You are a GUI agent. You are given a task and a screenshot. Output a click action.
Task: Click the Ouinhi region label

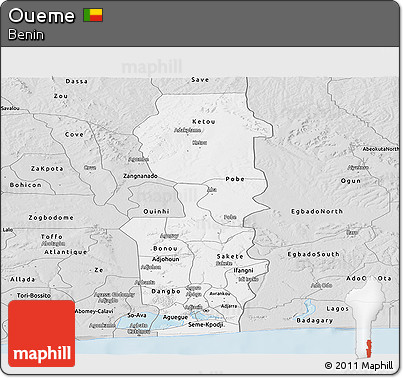pos(156,211)
